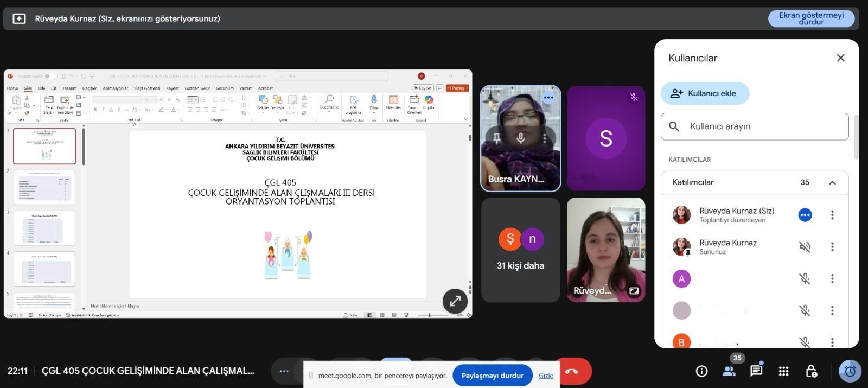Open host controls lock icon
This screenshot has width=868, height=388.
point(811,371)
